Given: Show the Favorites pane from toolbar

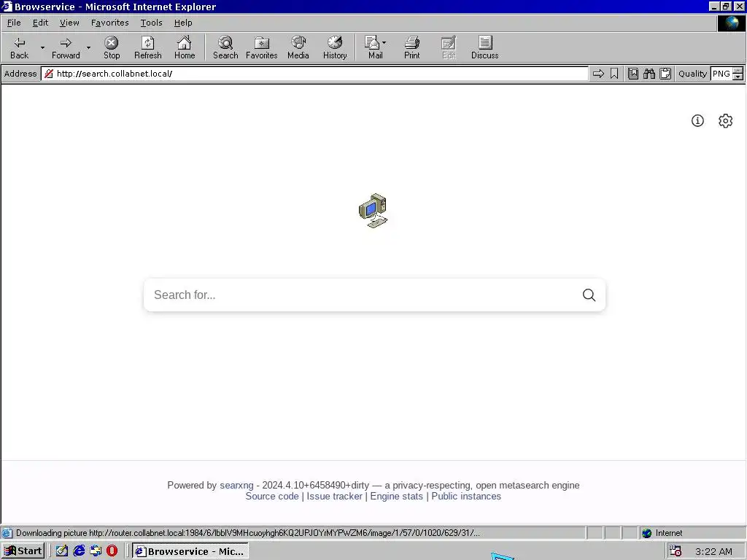Looking at the screenshot, I should (262, 47).
